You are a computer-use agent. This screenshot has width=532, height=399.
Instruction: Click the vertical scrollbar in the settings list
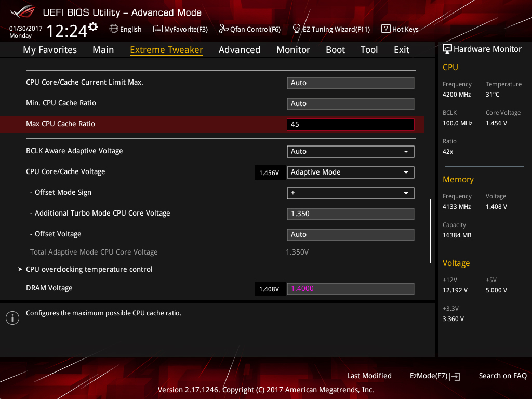(x=430, y=231)
